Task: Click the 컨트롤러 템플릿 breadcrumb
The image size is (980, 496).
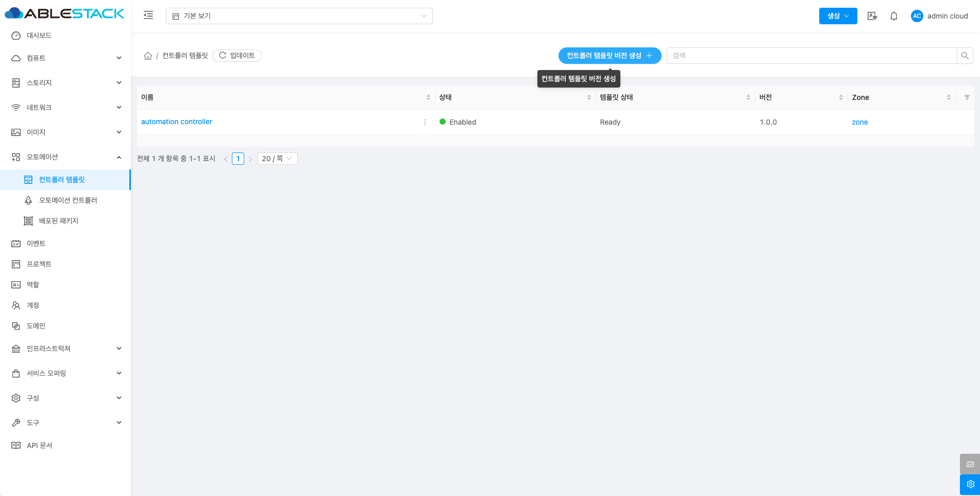Action: [x=185, y=56]
